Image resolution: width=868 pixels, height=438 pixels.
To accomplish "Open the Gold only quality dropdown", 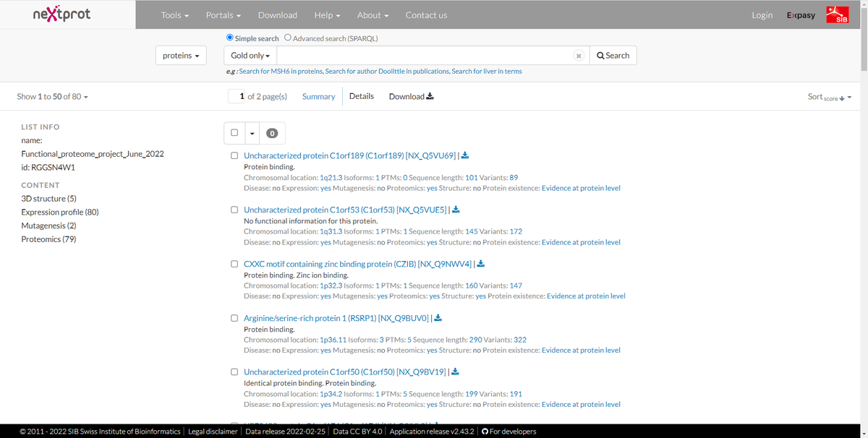I will (x=250, y=56).
